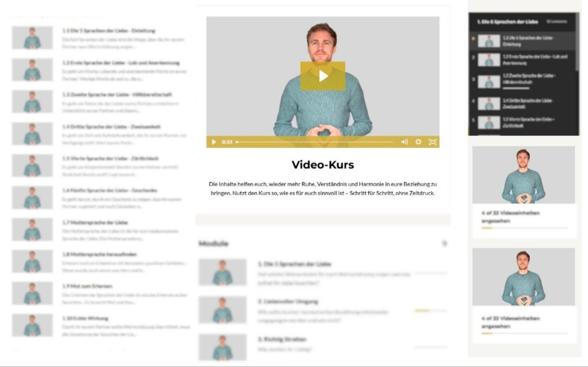Switch the video to fullscreen mode
The height and width of the screenshot is (367, 588).
[433, 141]
